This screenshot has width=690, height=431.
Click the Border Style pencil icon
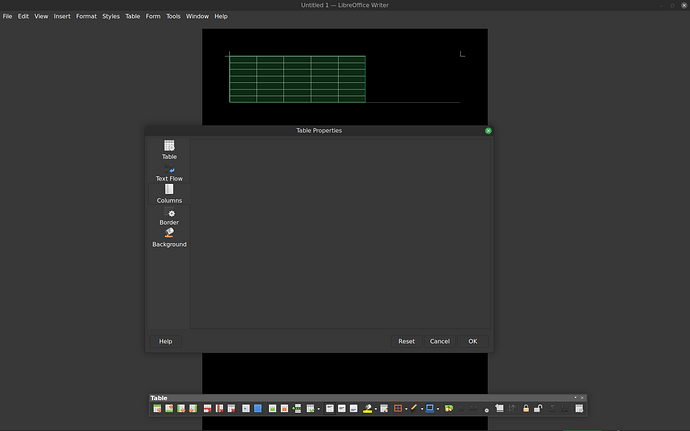pos(414,409)
